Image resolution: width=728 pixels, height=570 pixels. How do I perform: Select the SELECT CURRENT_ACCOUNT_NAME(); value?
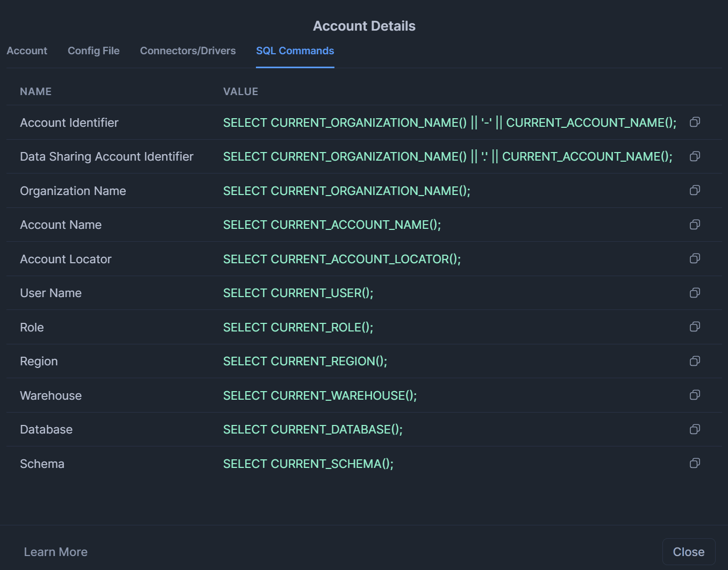coord(332,225)
